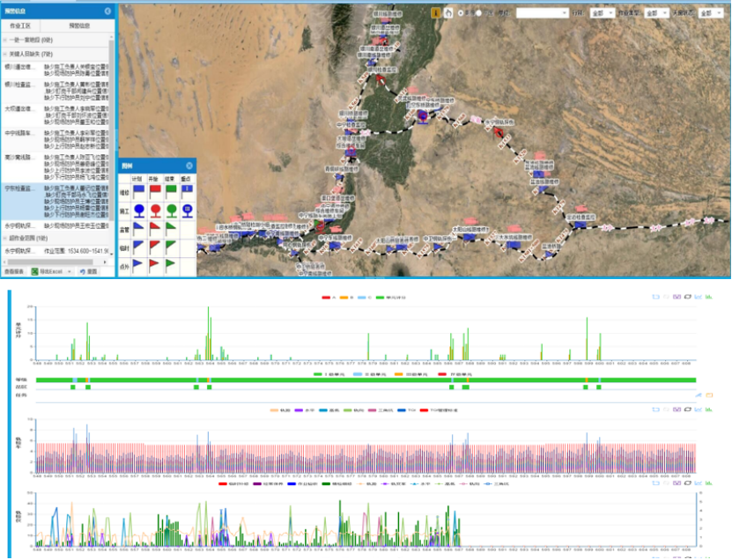Open the 作业类型 dropdown
Screen dimensions: 732x560
pyautogui.click(x=657, y=13)
